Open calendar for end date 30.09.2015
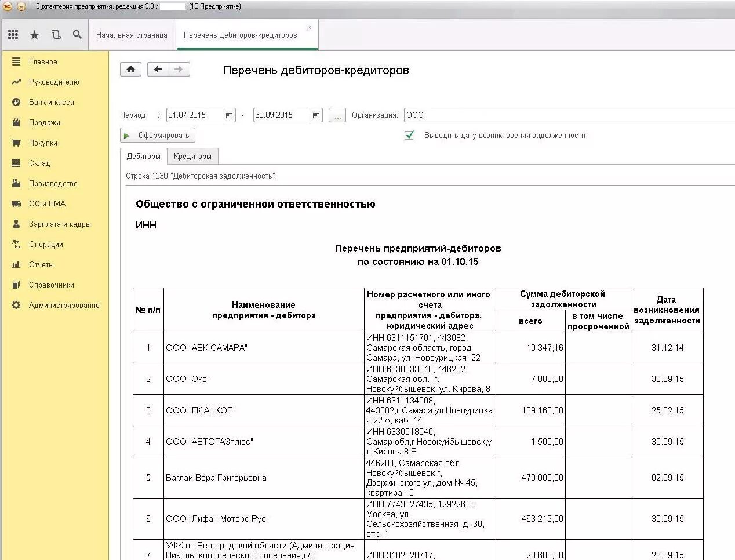The height and width of the screenshot is (560, 735). (316, 115)
